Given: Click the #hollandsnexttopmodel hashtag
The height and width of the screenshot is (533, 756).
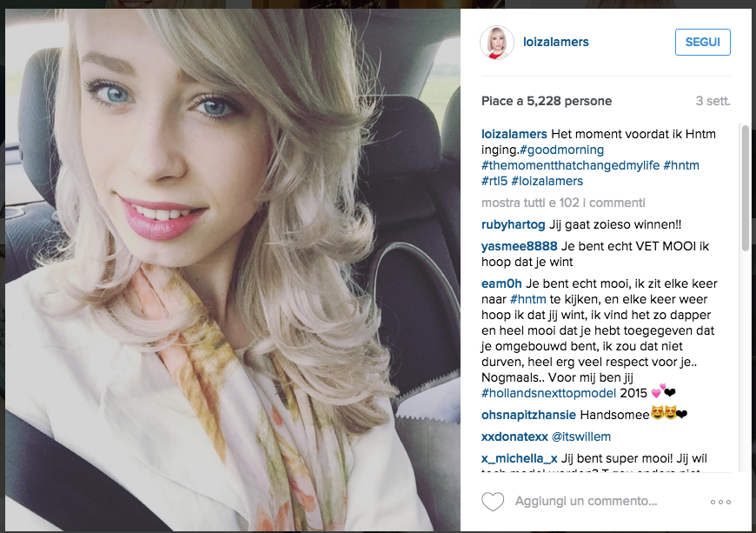Looking at the screenshot, I should coord(548,393).
